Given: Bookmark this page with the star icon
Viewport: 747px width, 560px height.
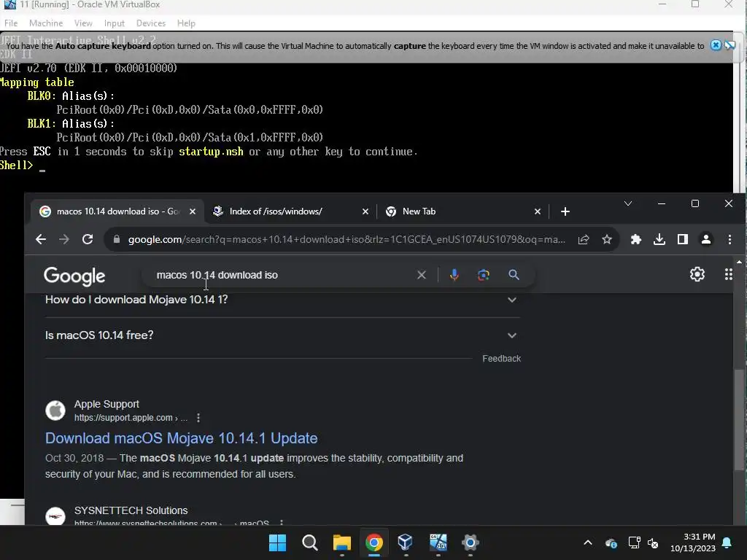Looking at the screenshot, I should 606,239.
